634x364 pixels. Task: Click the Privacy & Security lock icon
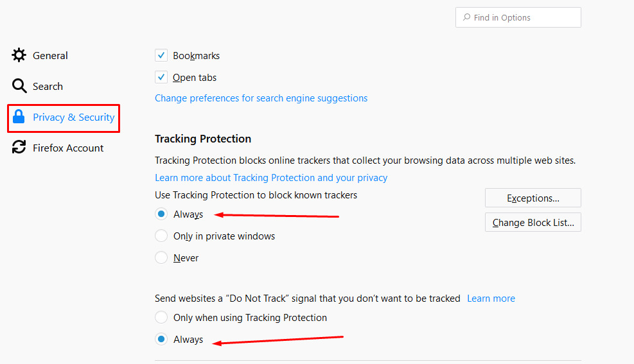19,116
